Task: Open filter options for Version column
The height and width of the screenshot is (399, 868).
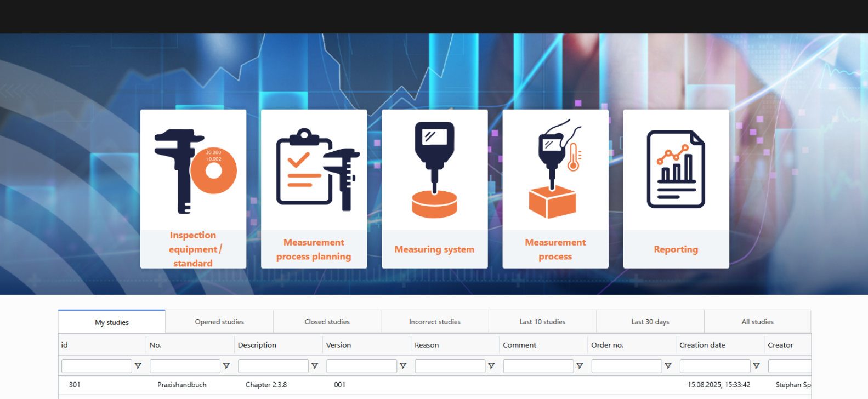Action: 403,366
